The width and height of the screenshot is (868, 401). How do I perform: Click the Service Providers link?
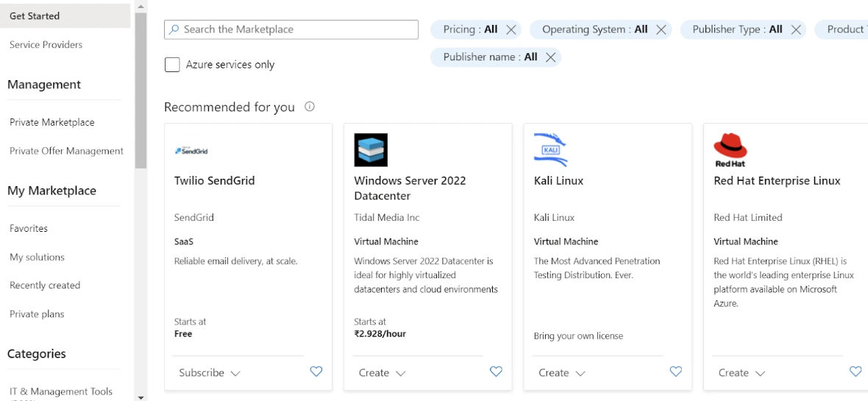(46, 45)
